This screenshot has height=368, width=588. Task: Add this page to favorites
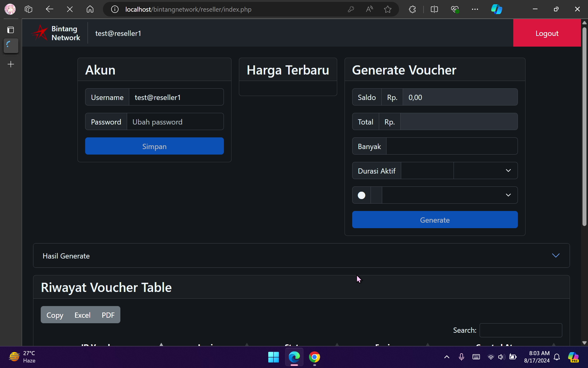388,10
